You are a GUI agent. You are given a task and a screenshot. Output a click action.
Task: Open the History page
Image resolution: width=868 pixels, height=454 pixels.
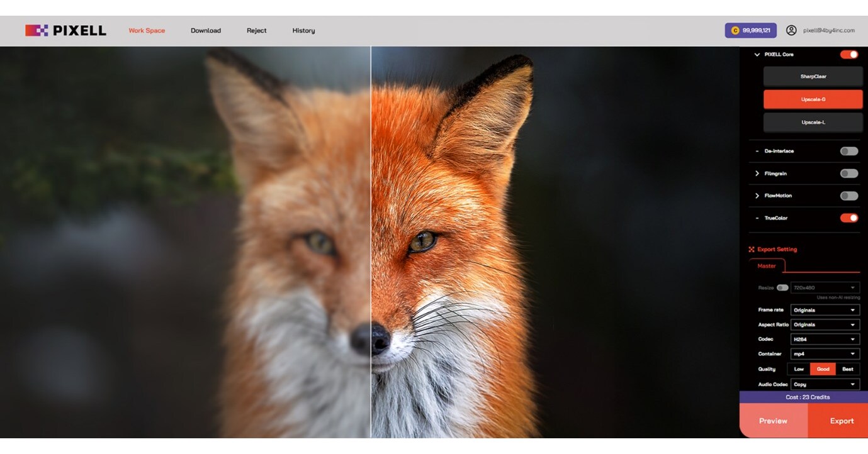[x=303, y=31]
